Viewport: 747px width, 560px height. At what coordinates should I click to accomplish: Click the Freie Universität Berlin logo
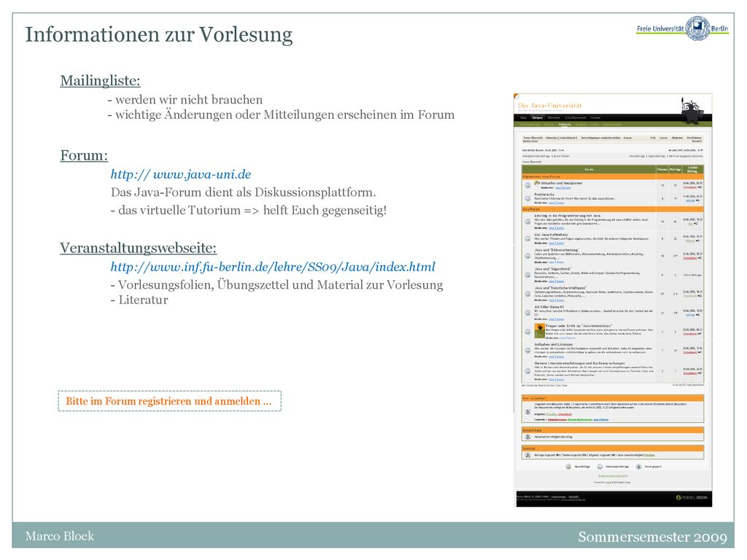click(x=682, y=28)
